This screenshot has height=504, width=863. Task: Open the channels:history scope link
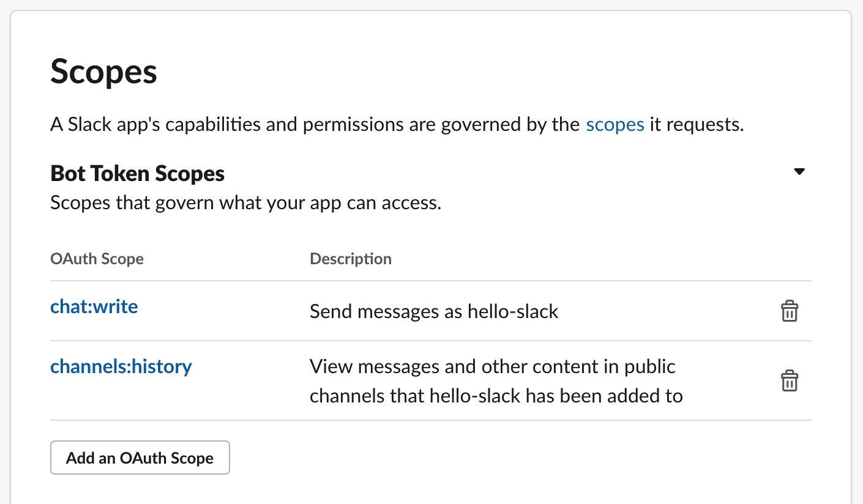pyautogui.click(x=121, y=366)
